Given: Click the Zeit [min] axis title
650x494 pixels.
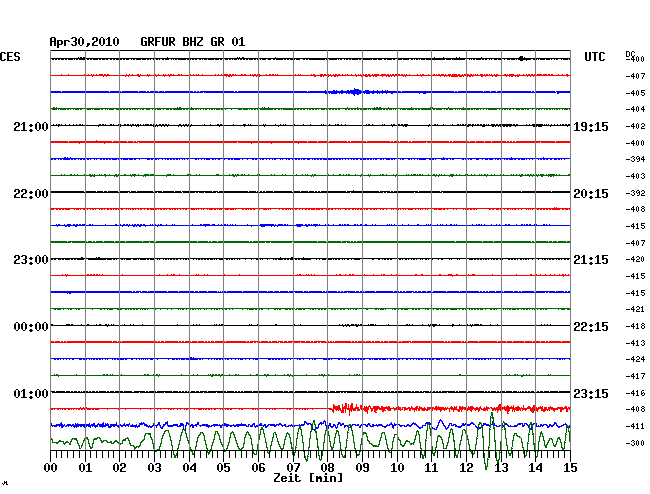Looking at the screenshot, I should coord(308,478).
